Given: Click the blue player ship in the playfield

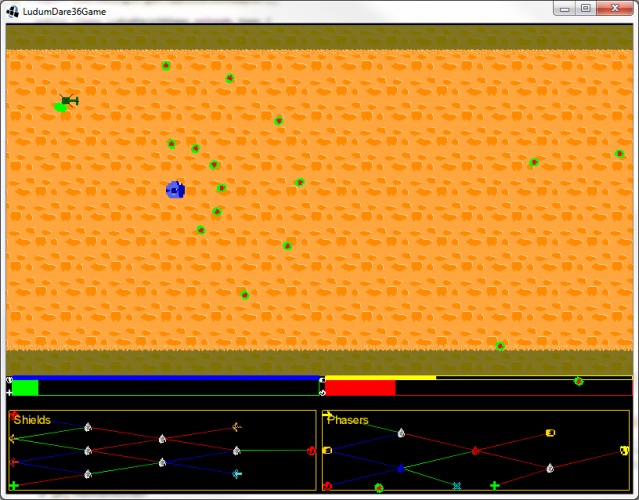Looking at the screenshot, I should (175, 190).
